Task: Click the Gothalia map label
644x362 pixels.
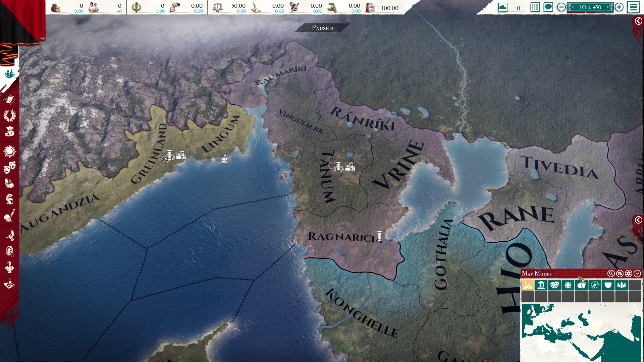Action: (x=443, y=254)
